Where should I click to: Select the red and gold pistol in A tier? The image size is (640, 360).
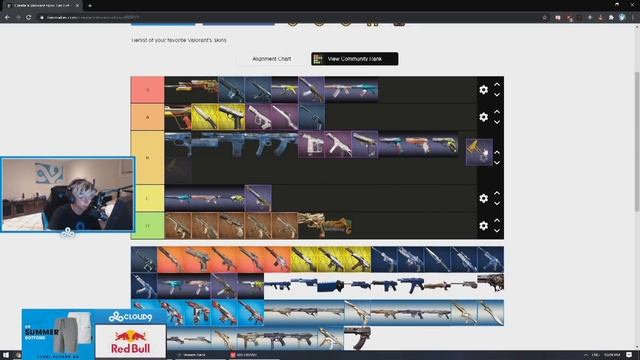(178, 117)
